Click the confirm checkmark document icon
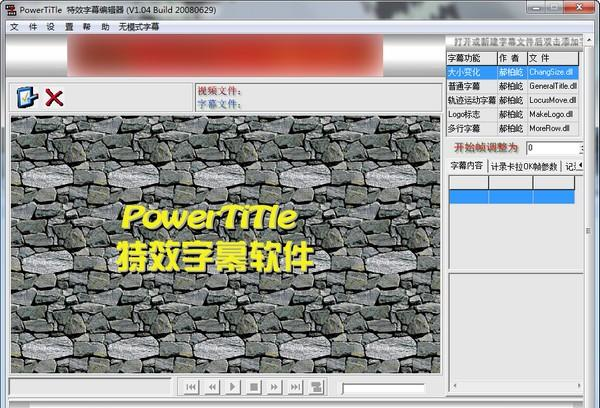Image resolution: width=600 pixels, height=408 pixels. 27,97
